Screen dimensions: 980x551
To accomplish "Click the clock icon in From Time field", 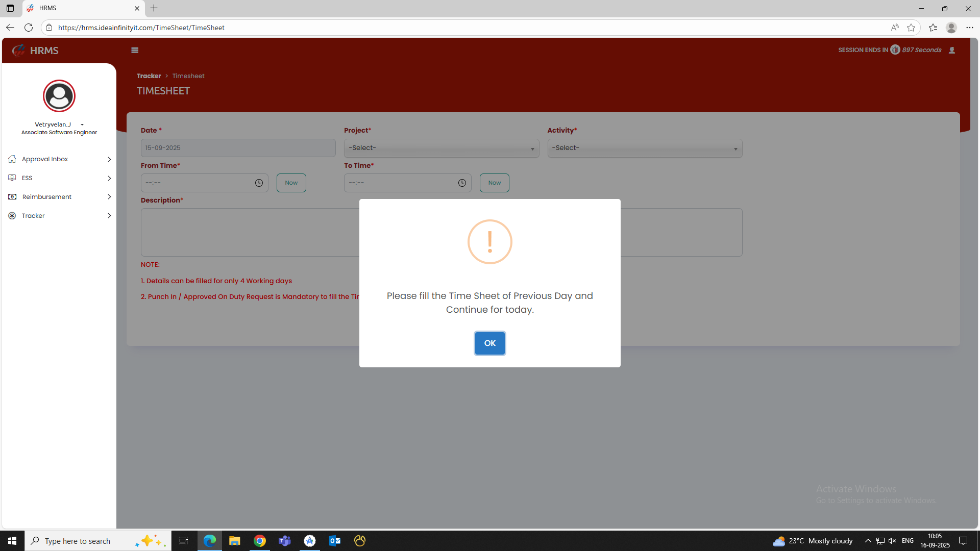I will [259, 183].
